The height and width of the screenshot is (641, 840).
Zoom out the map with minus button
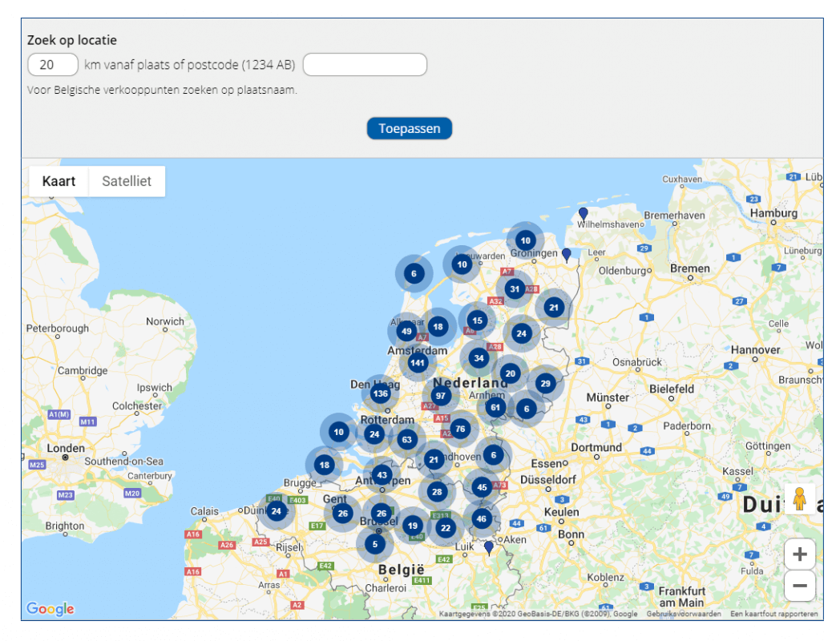799,586
